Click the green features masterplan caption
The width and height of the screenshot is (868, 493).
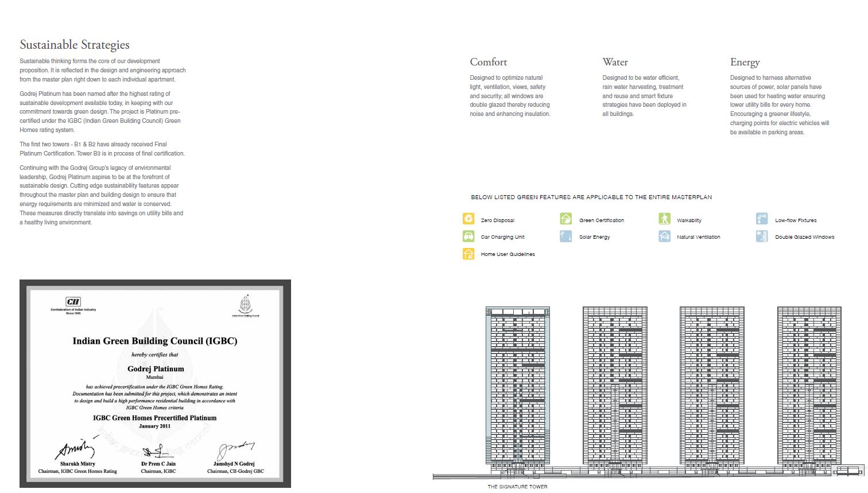pos(591,197)
